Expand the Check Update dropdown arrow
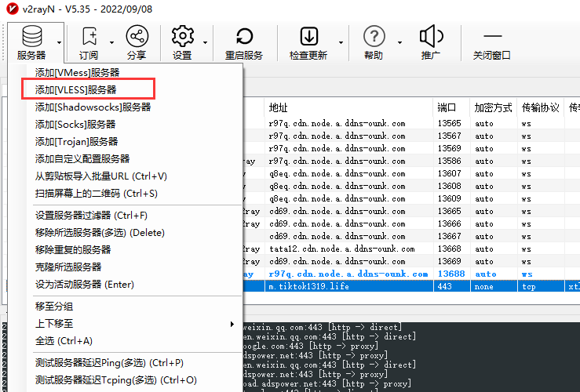Screen dimensions: 580x392 341,42
